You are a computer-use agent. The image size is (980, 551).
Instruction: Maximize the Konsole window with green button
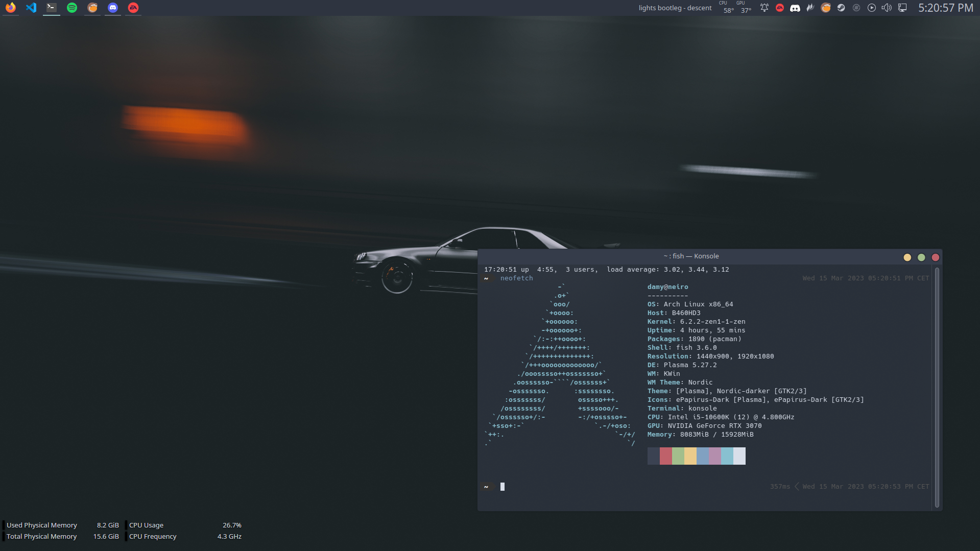pyautogui.click(x=921, y=257)
